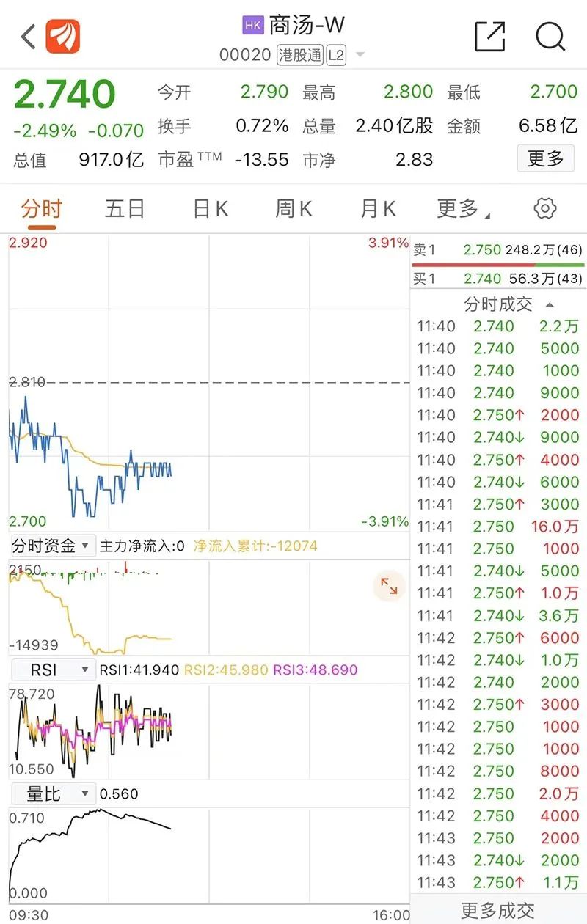Screen dimensions: 587x924
Task: Click the expand chart fullscreen icon
Action: 389,586
